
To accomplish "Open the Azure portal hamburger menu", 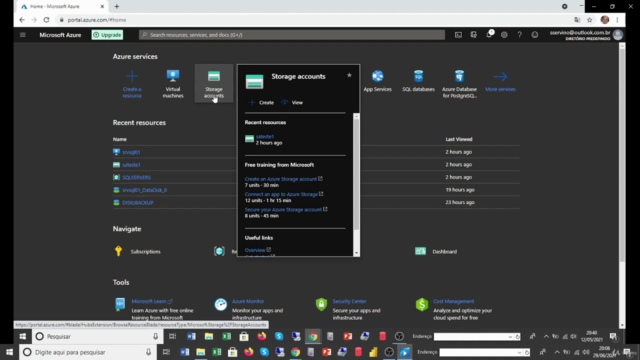I will (x=22, y=35).
